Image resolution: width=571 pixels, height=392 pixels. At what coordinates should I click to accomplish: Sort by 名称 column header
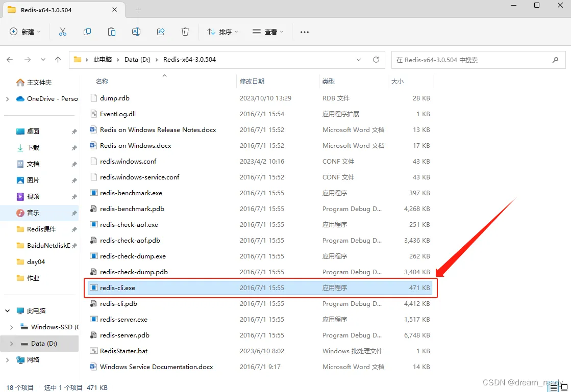pos(102,82)
